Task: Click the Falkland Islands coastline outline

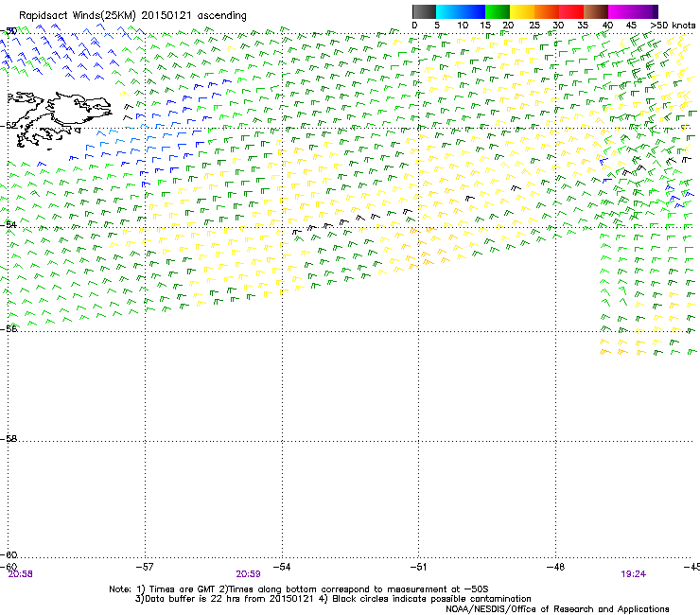Action: pyautogui.click(x=60, y=120)
